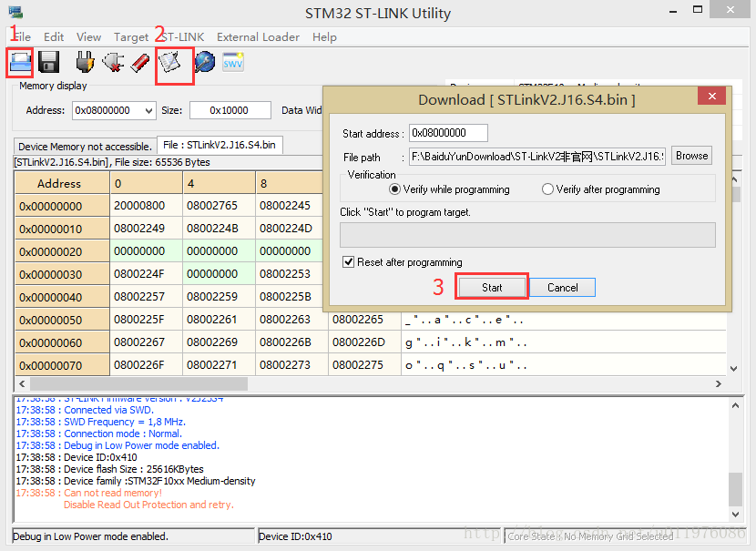Expand the memory Address dropdown
This screenshot has width=756, height=551.
(148, 110)
